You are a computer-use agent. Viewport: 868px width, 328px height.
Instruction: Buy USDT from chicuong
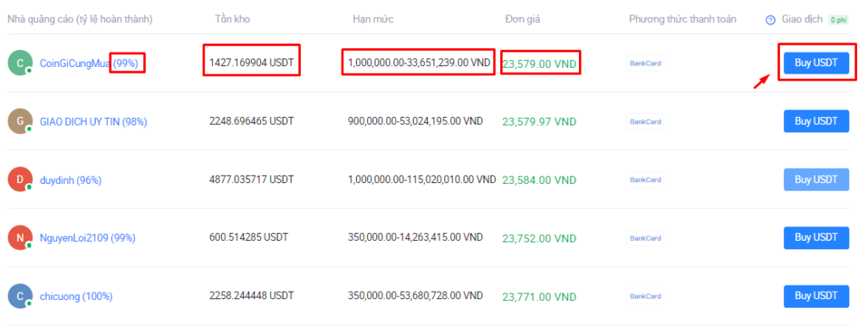pyautogui.click(x=816, y=297)
